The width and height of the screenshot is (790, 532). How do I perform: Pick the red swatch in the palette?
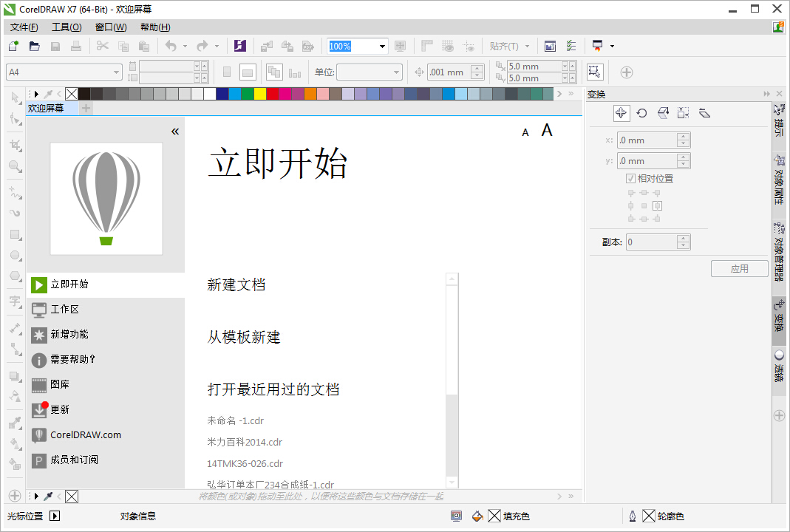tap(273, 94)
